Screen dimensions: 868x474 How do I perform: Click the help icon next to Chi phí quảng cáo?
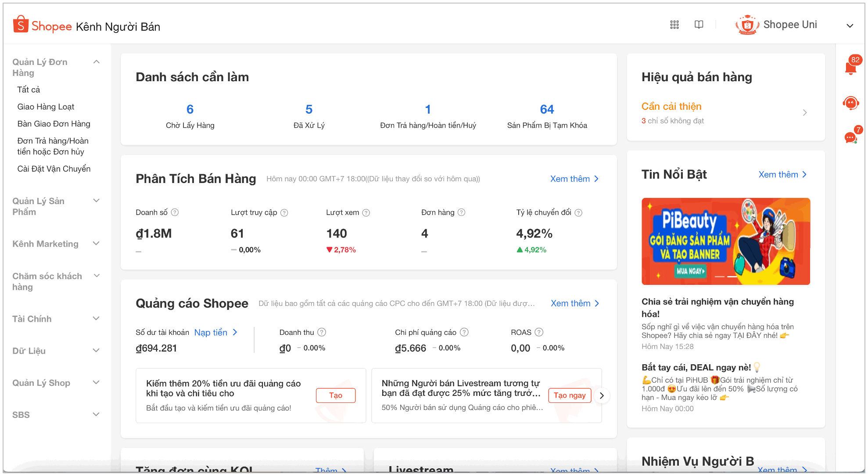(x=465, y=332)
